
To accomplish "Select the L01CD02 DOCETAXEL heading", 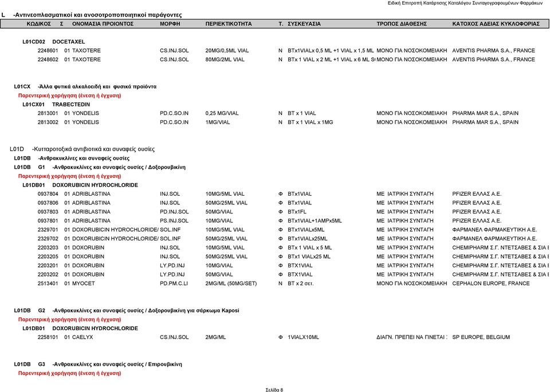I will coord(54,42).
